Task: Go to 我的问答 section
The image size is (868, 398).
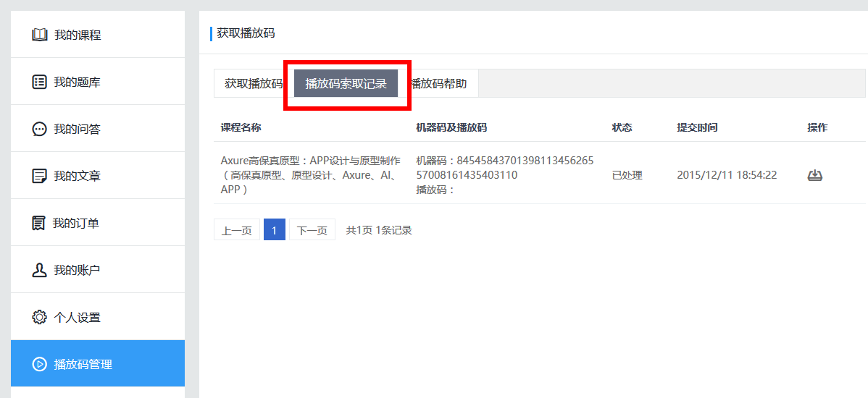Action: tap(98, 128)
